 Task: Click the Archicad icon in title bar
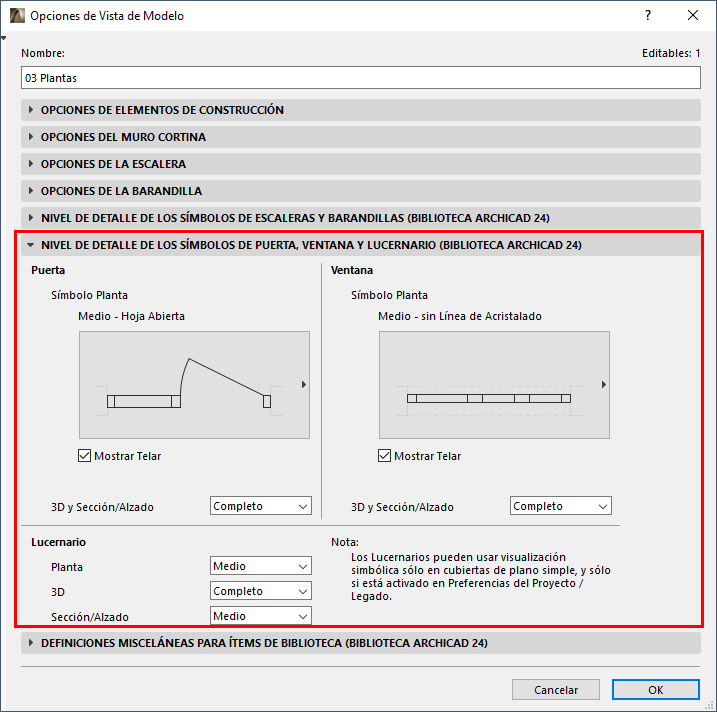click(x=17, y=16)
